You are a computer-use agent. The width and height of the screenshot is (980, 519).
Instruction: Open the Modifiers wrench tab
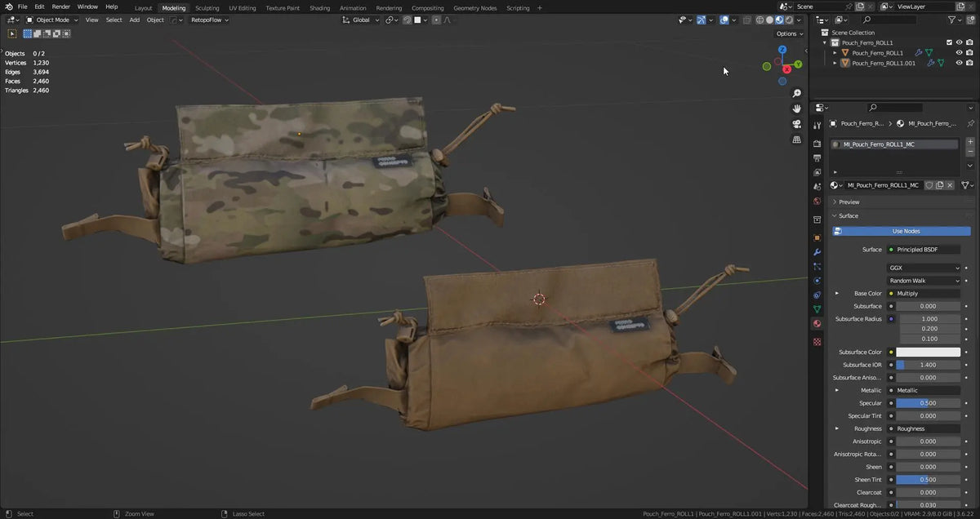[x=817, y=252]
